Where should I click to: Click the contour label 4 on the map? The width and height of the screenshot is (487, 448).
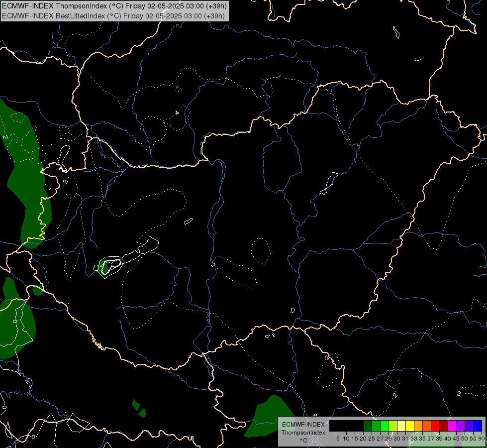(177, 112)
